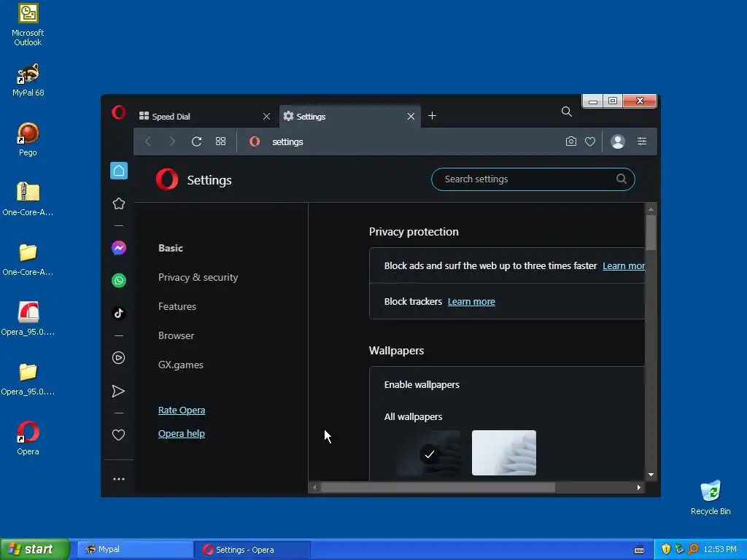The height and width of the screenshot is (560, 747).
Task: Open Easy Setup sliders icon
Action: point(642,141)
